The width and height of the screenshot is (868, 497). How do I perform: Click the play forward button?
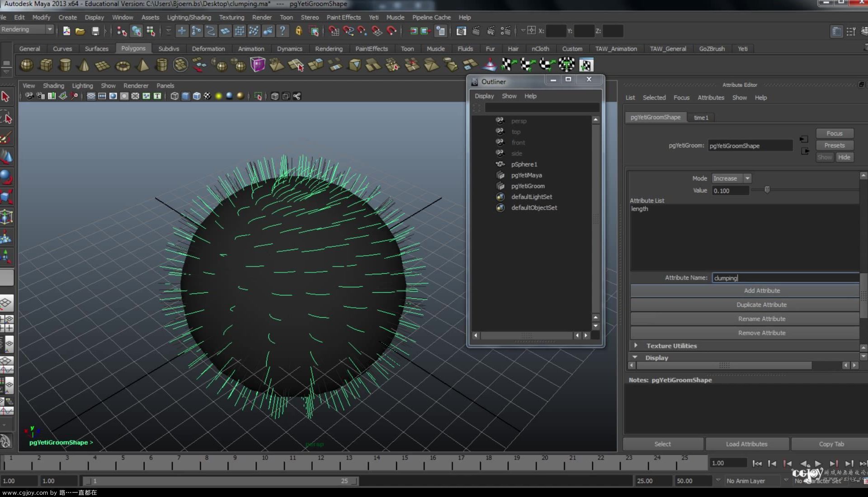818,464
